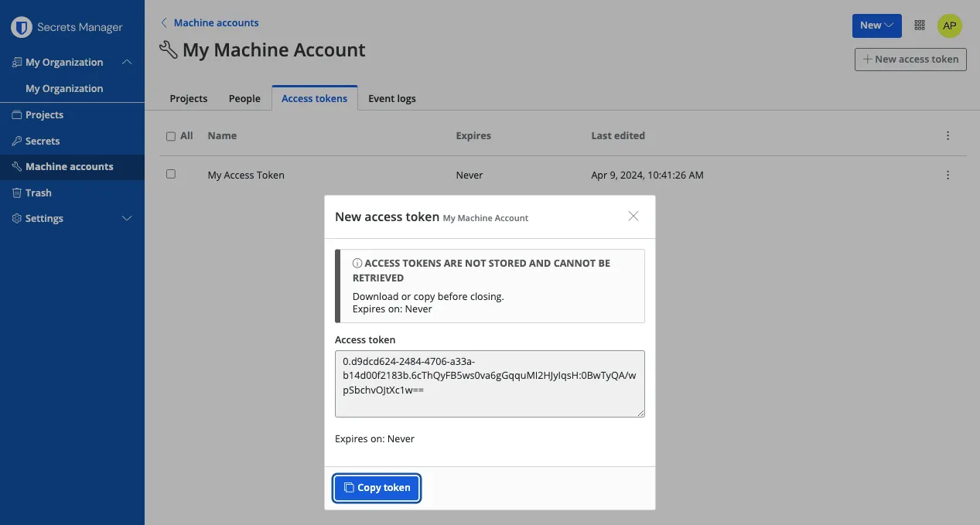Screen dimensions: 980x525
Task: Check the All checkbox in the table header
Action: point(170,135)
